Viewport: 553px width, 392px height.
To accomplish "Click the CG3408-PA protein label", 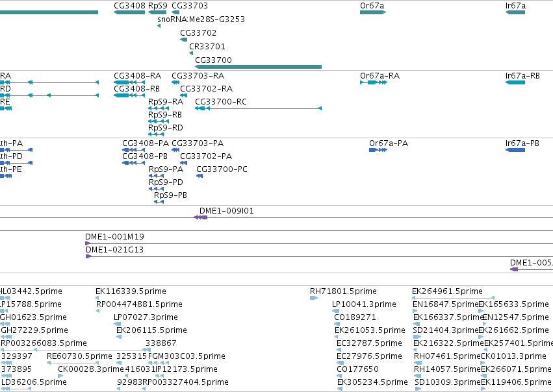I will pos(146,143).
